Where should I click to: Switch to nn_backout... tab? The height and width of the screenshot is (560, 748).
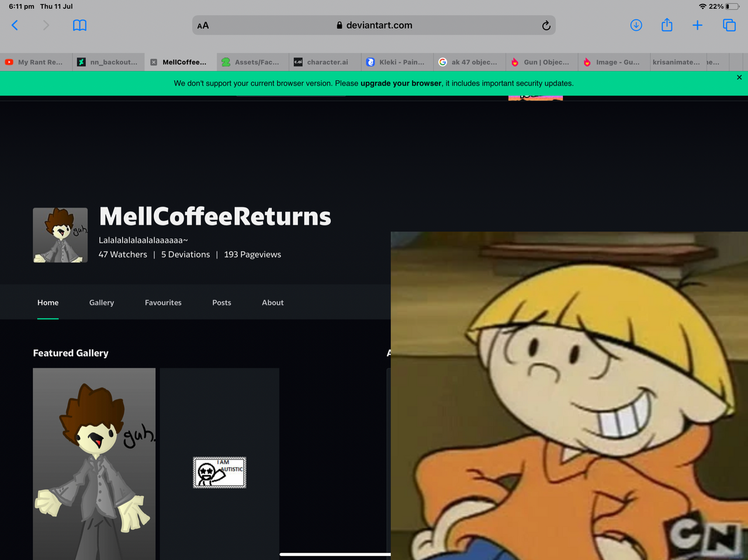point(108,62)
